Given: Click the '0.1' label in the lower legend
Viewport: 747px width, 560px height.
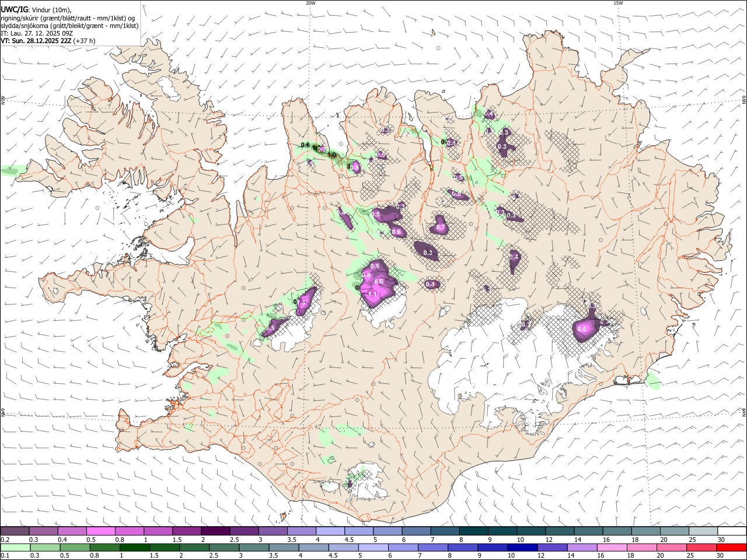Looking at the screenshot, I should click(x=5, y=556).
